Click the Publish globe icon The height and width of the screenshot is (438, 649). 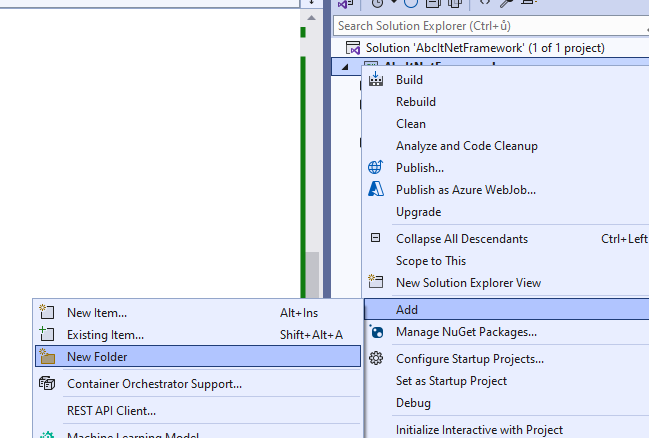point(376,168)
